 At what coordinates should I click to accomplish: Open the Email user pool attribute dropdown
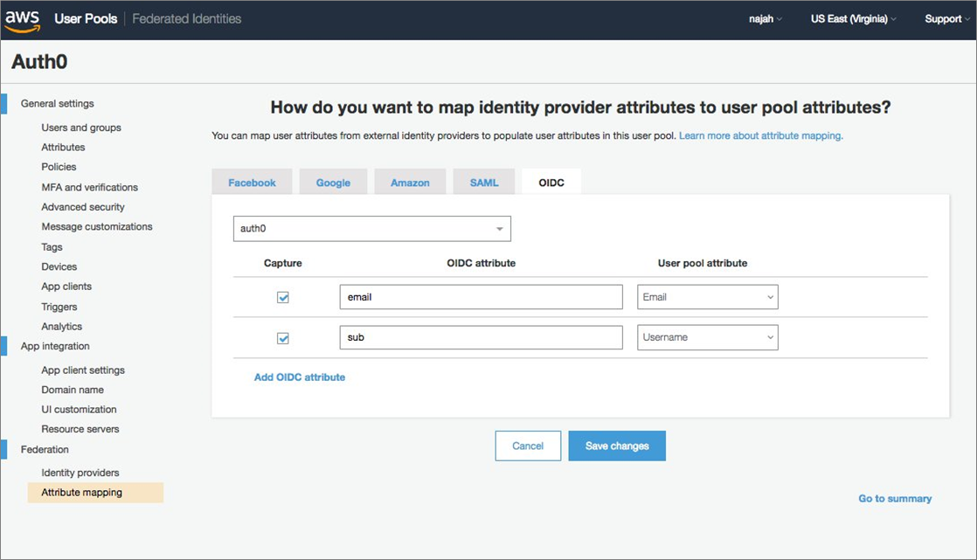[x=707, y=297]
